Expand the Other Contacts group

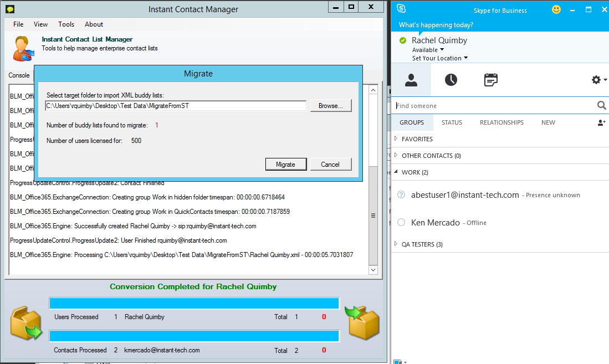396,155
